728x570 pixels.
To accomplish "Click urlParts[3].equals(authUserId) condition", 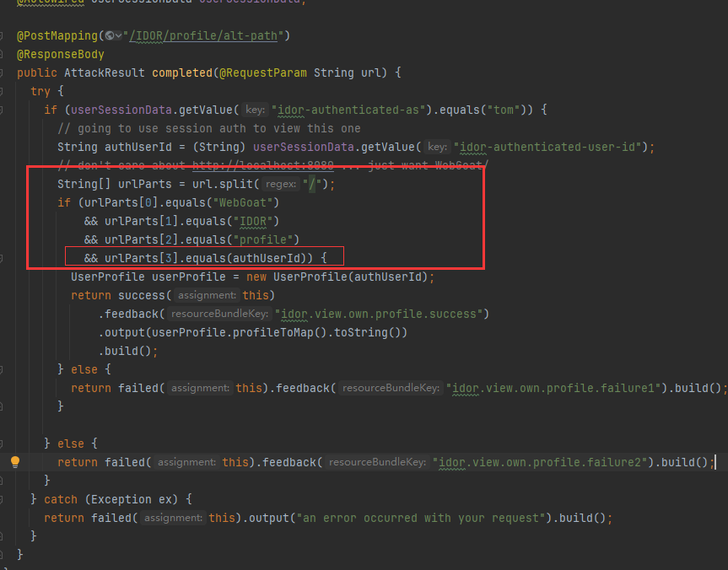I will (x=208, y=259).
